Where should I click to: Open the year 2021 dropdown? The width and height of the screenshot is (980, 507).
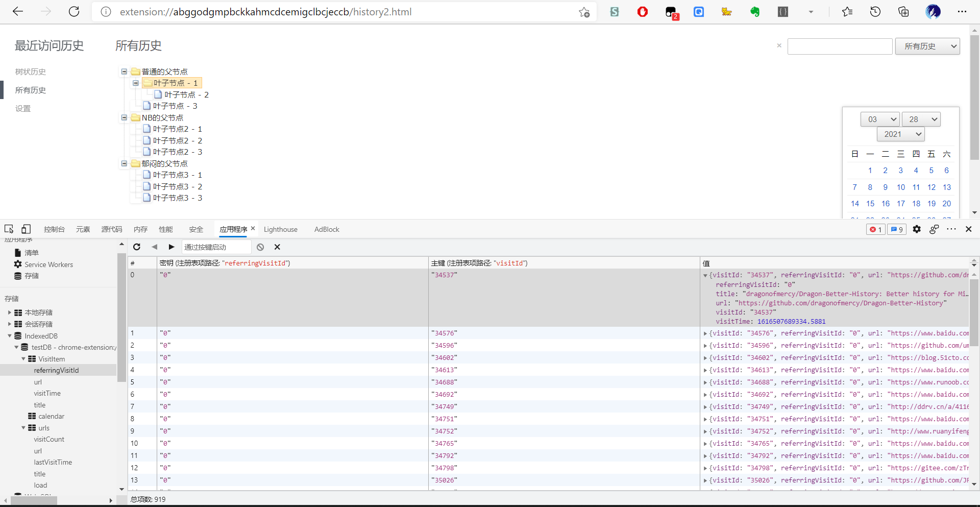[901, 134]
